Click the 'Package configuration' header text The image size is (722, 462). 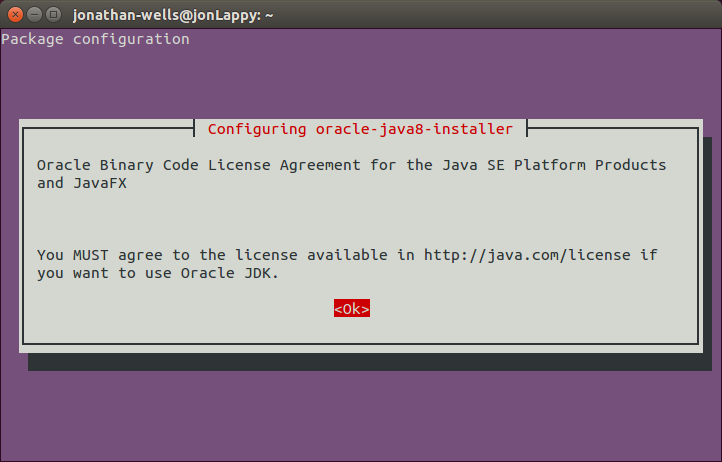95,39
